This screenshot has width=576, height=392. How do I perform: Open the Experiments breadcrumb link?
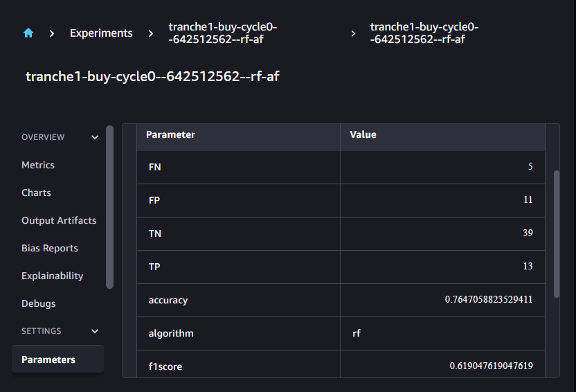(101, 33)
